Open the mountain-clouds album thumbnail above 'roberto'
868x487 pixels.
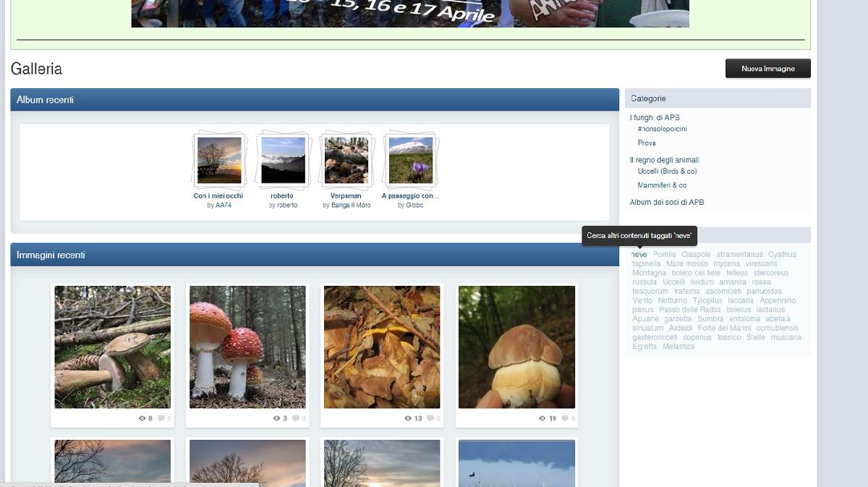tap(283, 160)
